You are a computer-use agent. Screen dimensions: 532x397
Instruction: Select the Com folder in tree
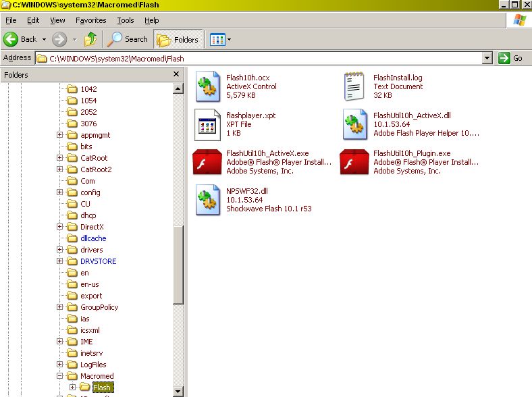(x=88, y=181)
